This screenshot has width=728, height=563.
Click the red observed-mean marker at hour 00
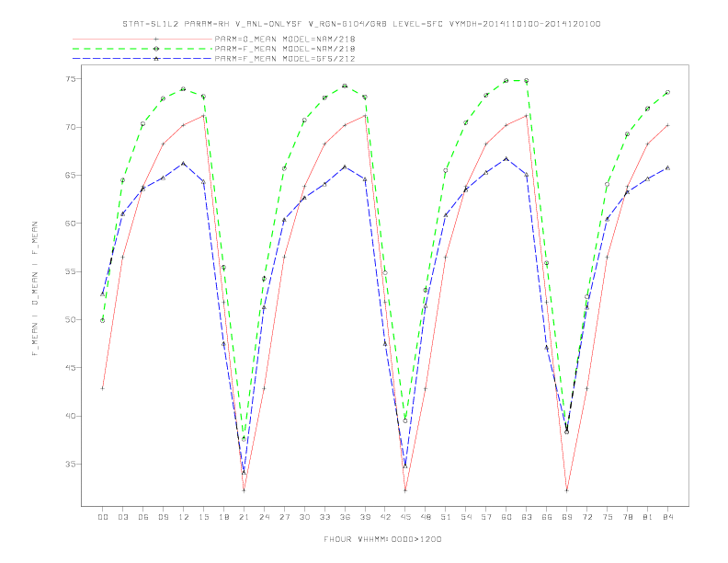(x=103, y=388)
